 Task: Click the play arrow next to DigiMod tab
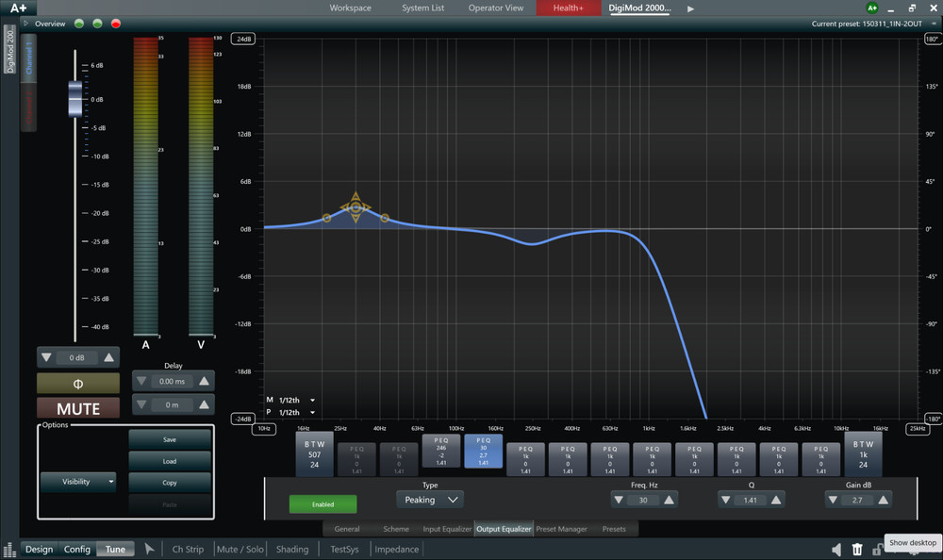pyautogui.click(x=690, y=8)
